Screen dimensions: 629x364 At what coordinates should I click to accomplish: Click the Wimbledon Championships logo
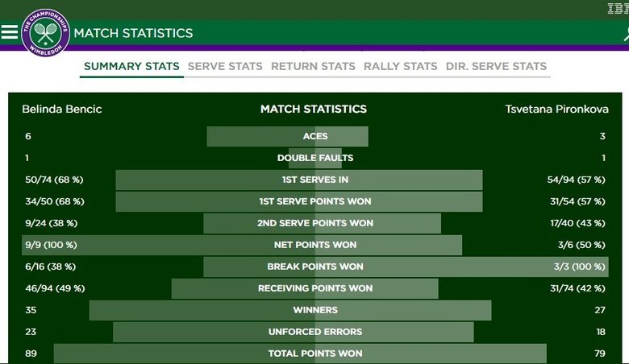(45, 33)
